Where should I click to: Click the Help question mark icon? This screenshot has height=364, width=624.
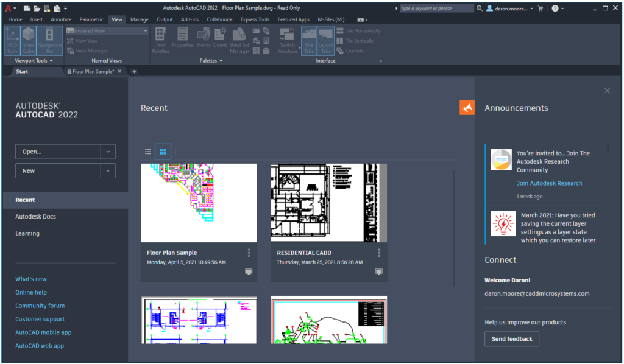pos(555,8)
